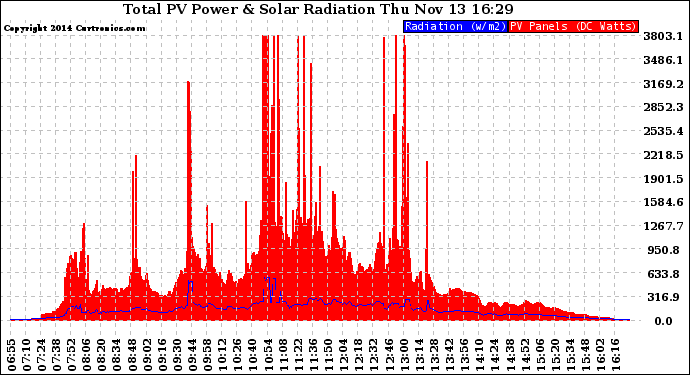Image resolution: width=690 pixels, height=375 pixels.
Task: Click the y-axis value 3486.1
Action: [x=663, y=60]
